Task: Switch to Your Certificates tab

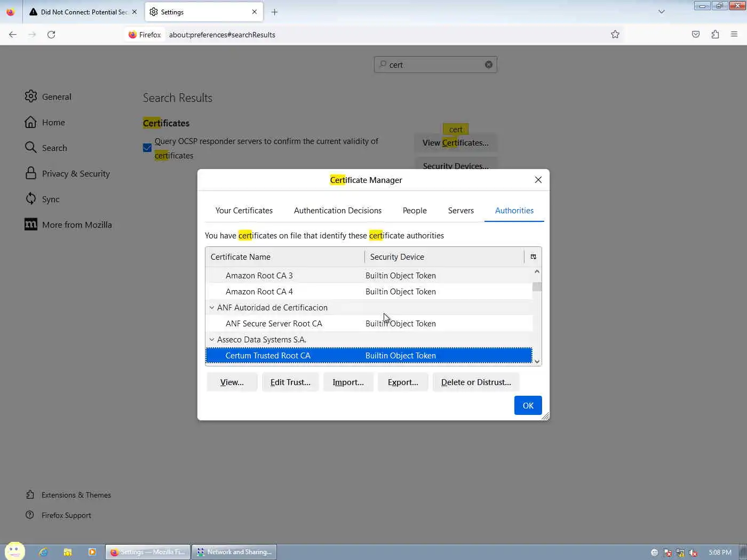Action: [x=244, y=211]
